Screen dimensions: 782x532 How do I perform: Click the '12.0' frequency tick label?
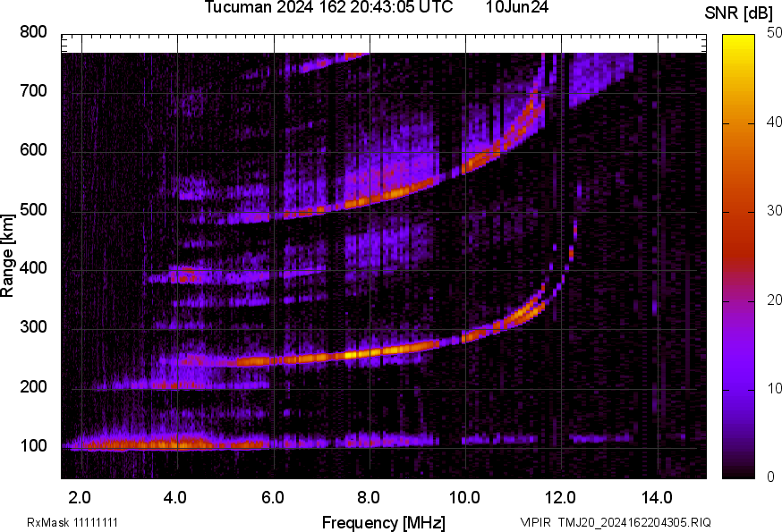[x=561, y=497]
